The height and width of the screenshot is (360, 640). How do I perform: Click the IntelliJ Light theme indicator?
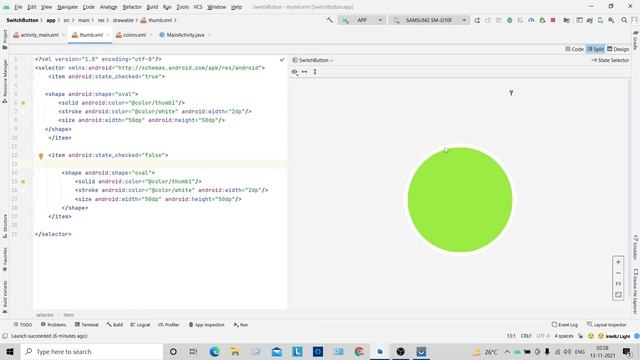(618, 336)
